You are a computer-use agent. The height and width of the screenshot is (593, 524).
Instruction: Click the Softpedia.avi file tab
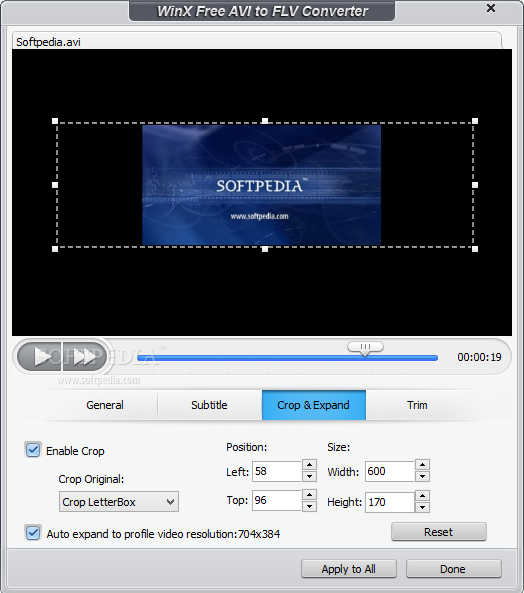click(x=257, y=41)
